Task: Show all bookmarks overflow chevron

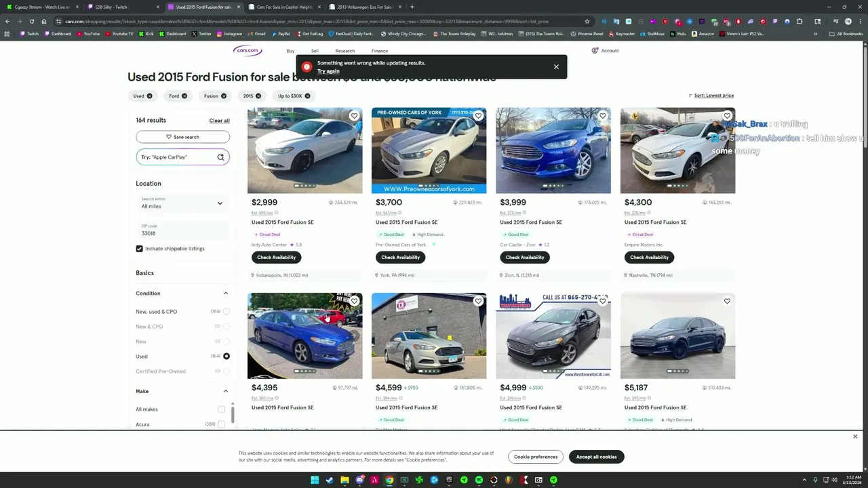Action: coord(815,34)
